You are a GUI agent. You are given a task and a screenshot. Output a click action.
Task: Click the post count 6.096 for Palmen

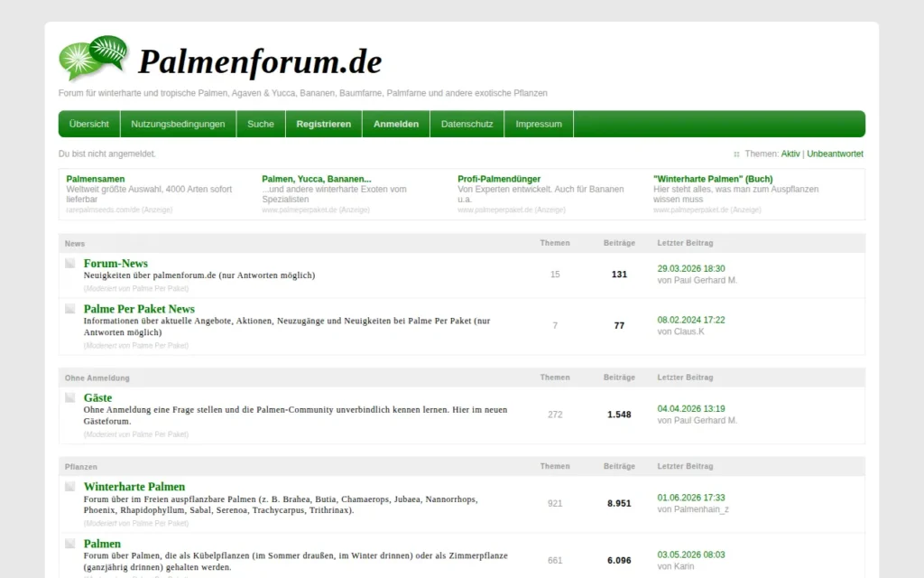coord(619,560)
